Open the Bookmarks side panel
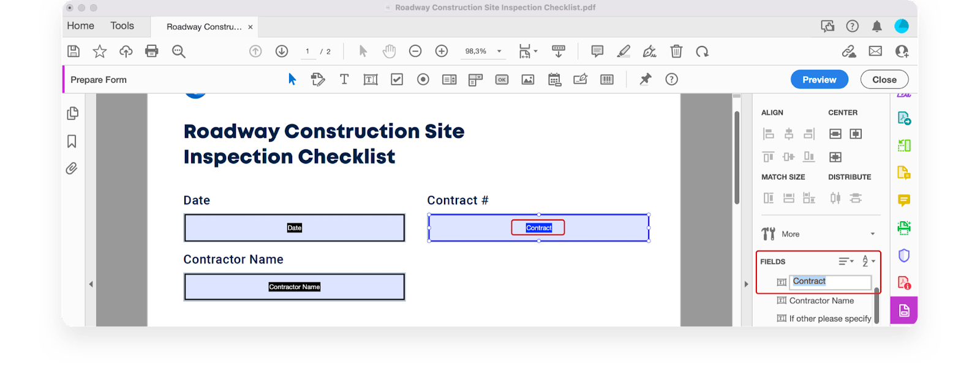This screenshot has height=370, width=980. point(72,142)
